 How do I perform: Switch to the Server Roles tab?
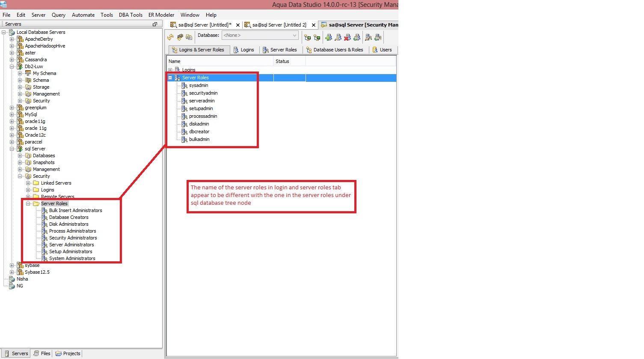(x=280, y=50)
